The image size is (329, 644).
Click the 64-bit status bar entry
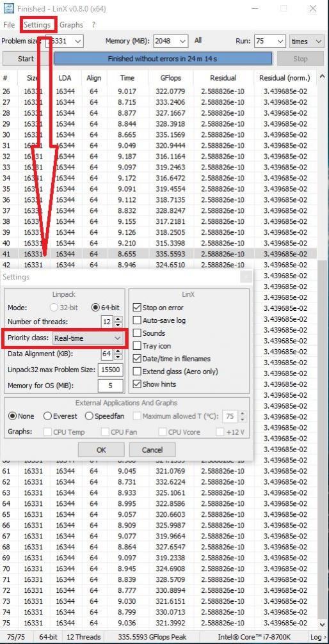[48, 636]
